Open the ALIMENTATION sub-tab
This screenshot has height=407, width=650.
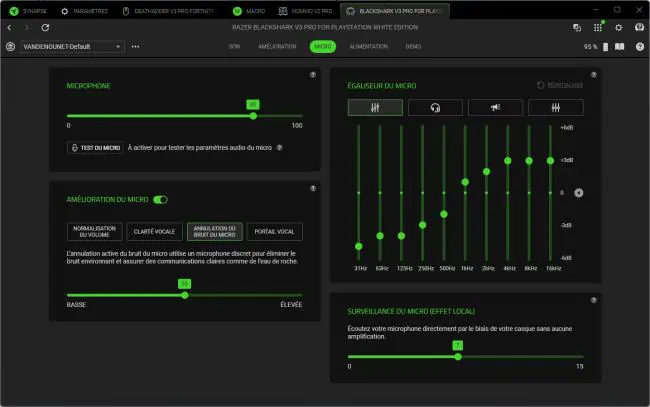pyautogui.click(x=369, y=46)
